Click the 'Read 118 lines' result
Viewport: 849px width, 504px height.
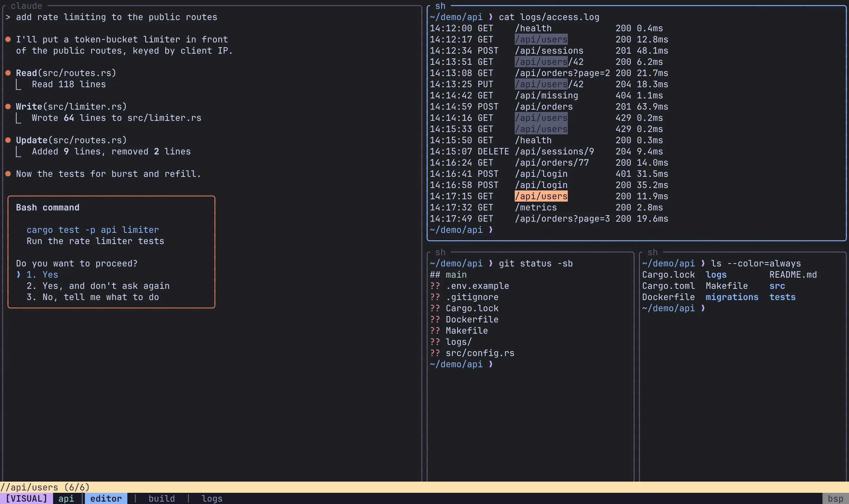coord(69,84)
